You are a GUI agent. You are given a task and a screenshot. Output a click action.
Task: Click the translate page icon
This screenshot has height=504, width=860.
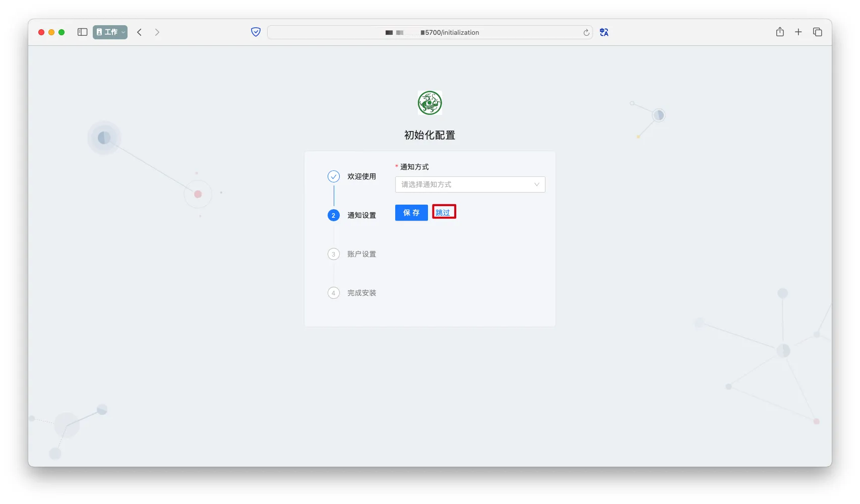[604, 32]
